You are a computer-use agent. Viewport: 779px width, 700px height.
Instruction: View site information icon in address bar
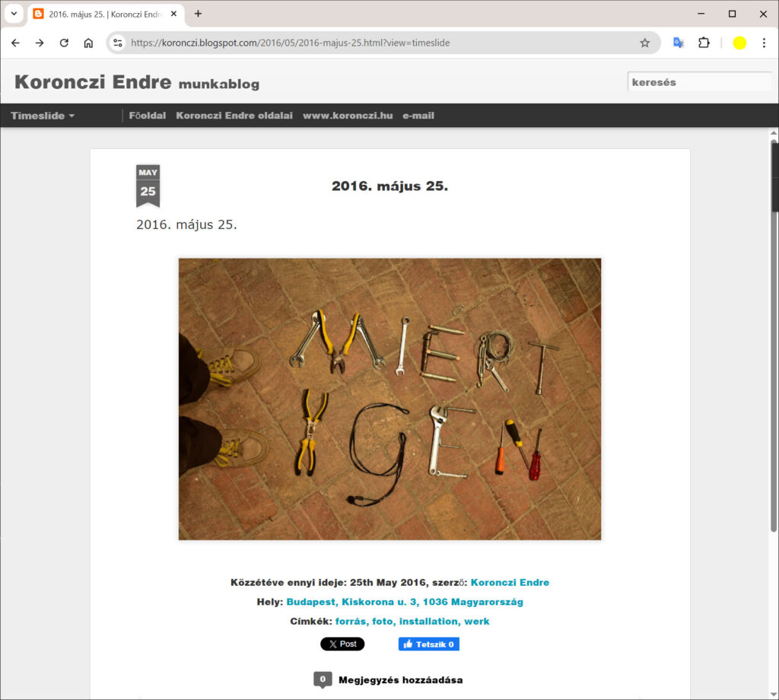(118, 43)
